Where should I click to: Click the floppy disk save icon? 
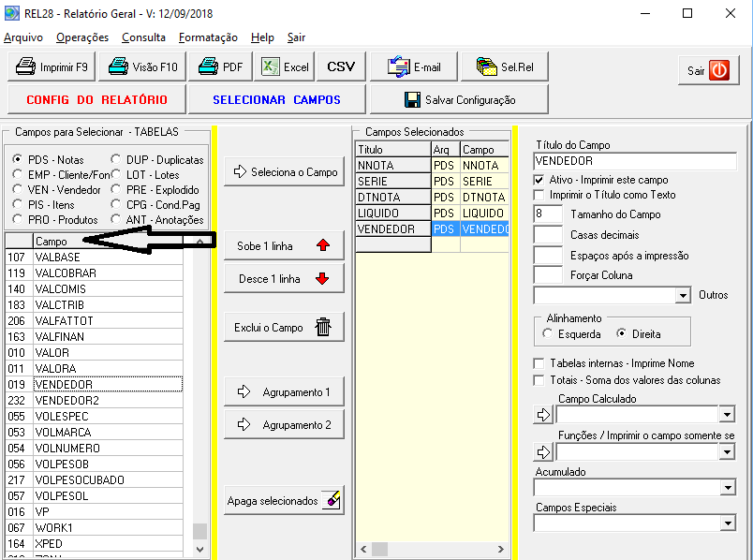(x=412, y=100)
